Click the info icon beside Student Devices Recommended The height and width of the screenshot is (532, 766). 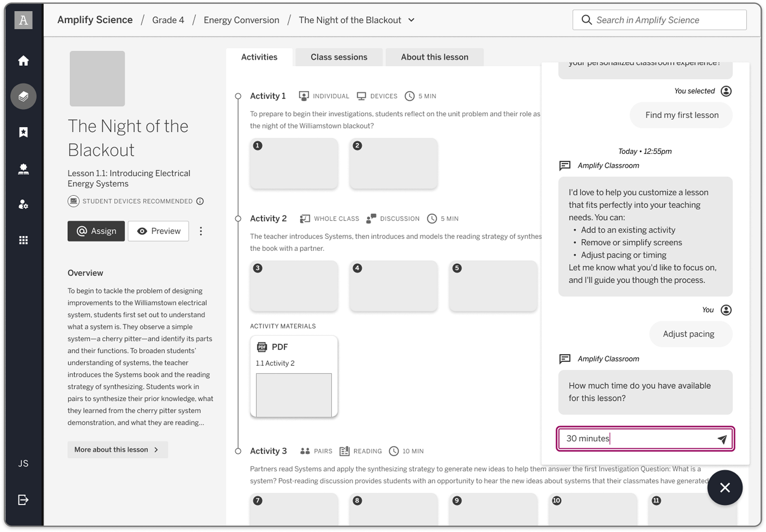(200, 201)
